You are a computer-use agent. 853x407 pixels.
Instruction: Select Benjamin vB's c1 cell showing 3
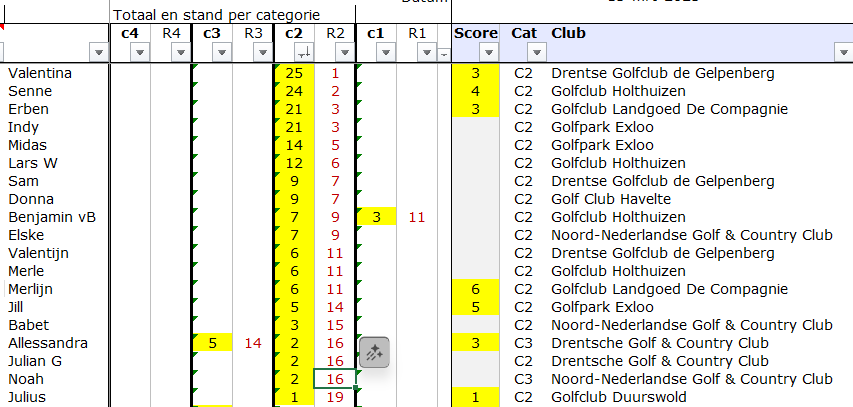click(376, 217)
